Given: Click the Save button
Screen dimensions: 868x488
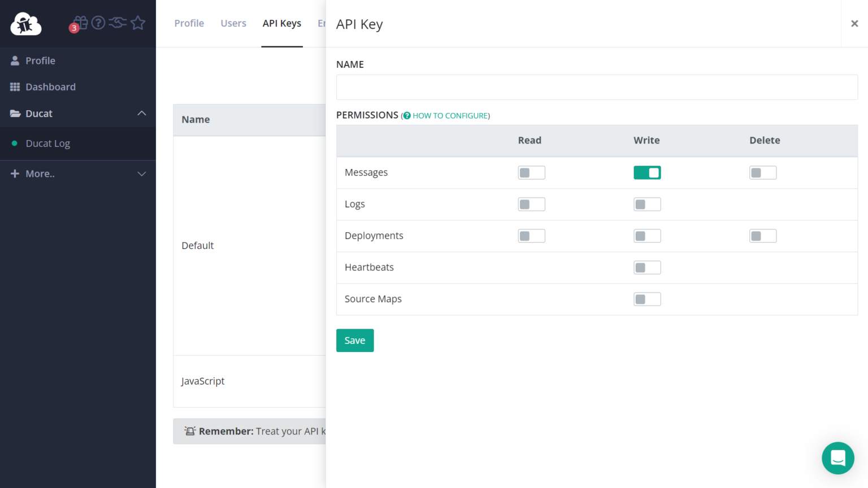Looking at the screenshot, I should pos(355,341).
